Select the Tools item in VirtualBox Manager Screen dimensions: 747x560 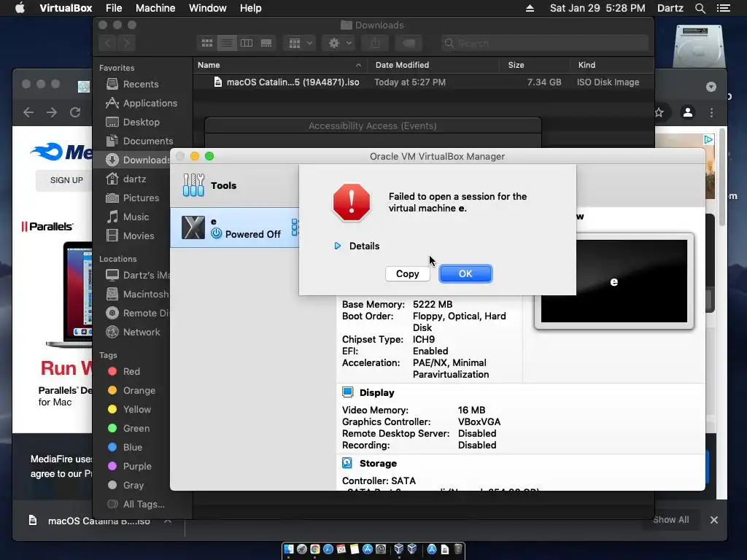[x=234, y=185]
